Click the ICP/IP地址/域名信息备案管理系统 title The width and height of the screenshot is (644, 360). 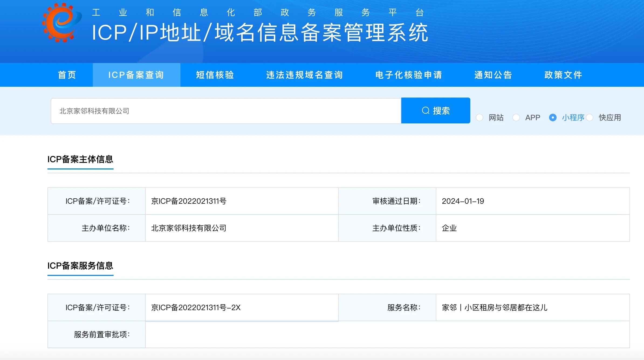(260, 33)
